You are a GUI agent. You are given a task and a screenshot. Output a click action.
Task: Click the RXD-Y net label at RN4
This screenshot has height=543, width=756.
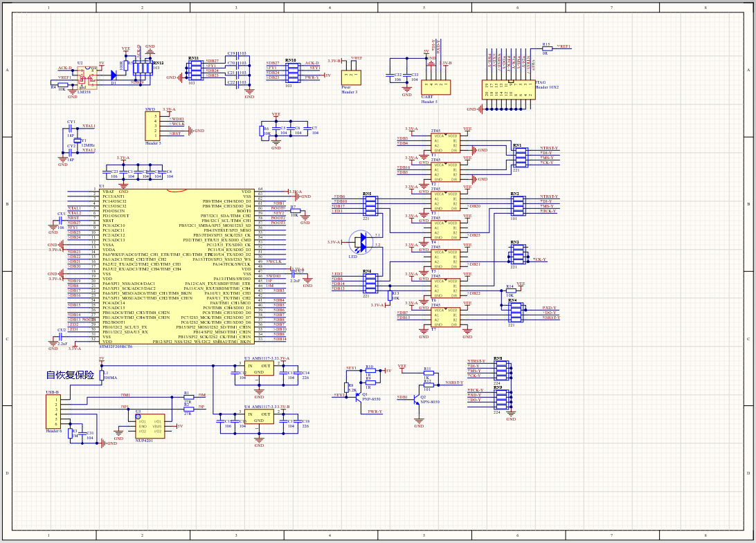click(x=549, y=308)
